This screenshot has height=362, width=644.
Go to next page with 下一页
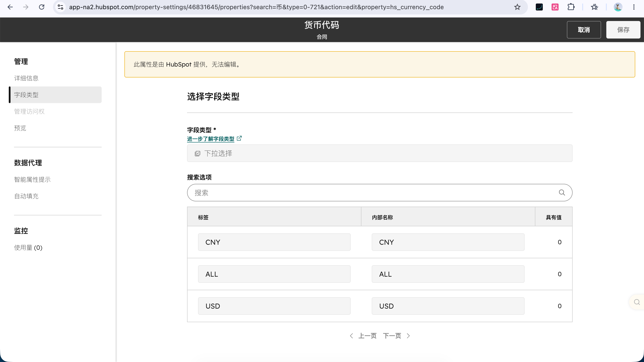396,336
